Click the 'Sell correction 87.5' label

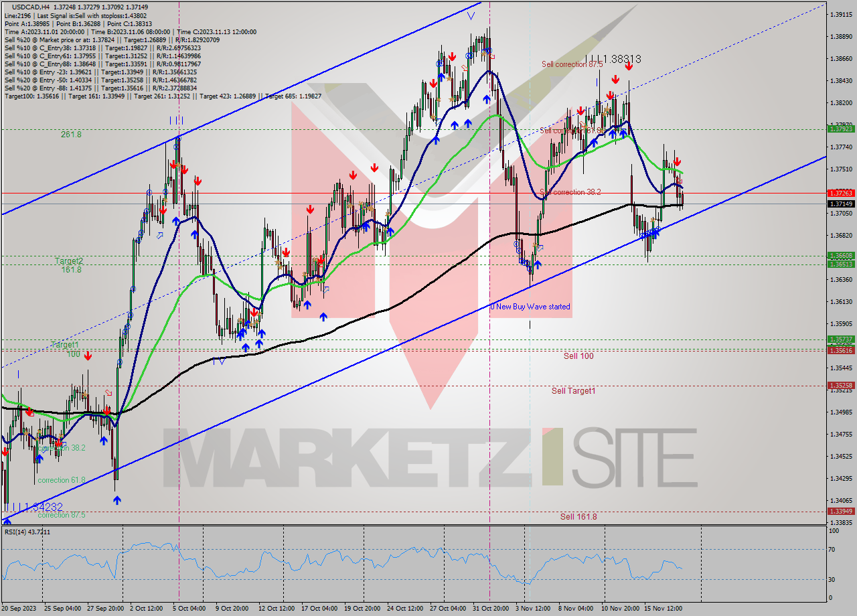click(572, 64)
